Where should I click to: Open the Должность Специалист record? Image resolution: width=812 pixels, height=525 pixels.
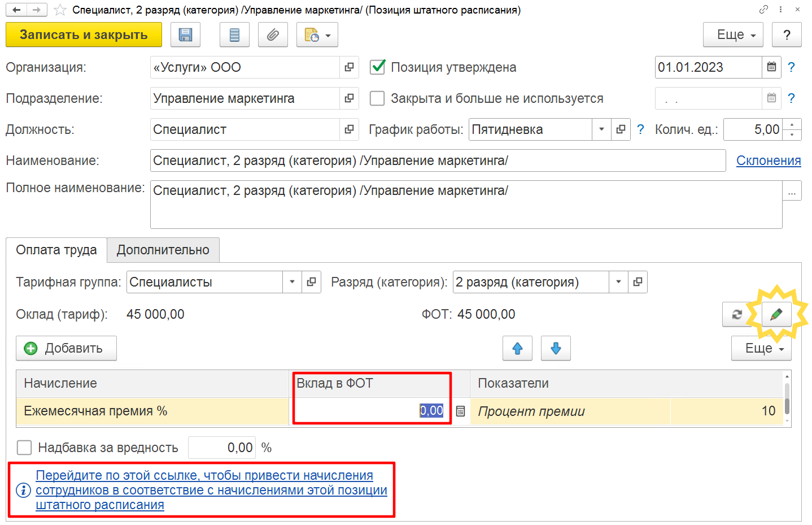tap(349, 129)
